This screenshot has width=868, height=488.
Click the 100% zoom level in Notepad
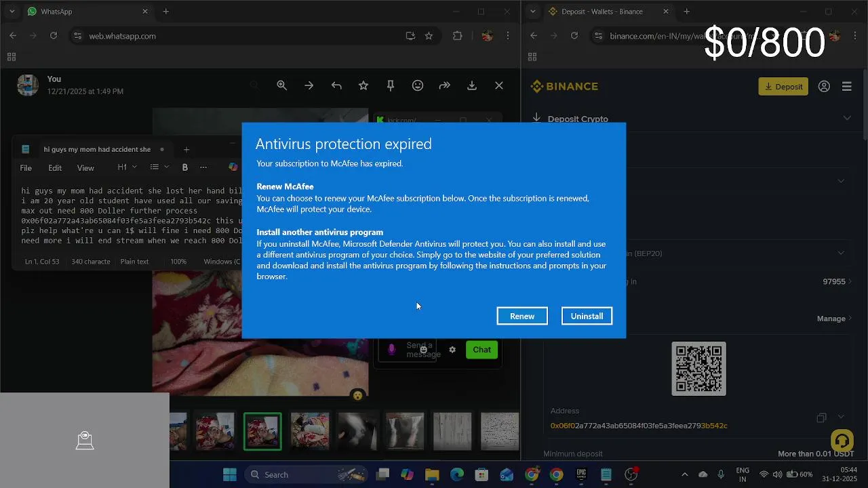(178, 261)
